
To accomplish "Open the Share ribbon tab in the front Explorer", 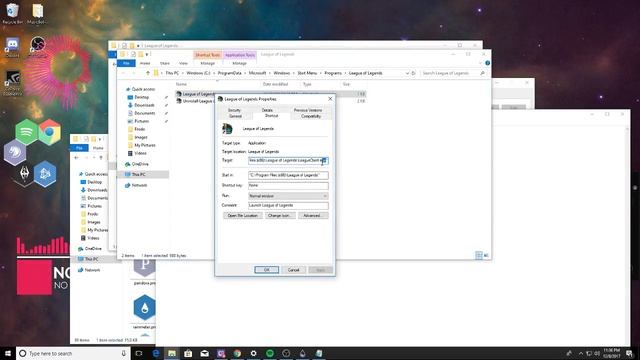I will point(165,63).
